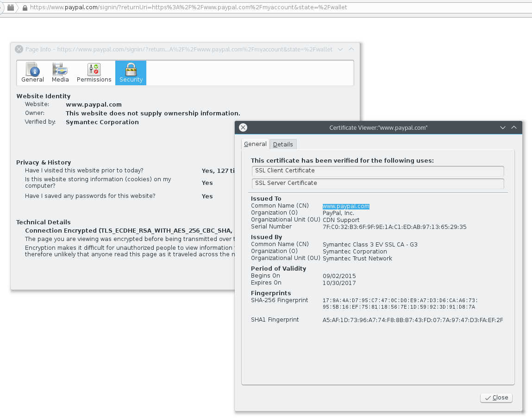Select the General tab in Certificate Viewer
The width and height of the screenshot is (532, 418).
point(255,144)
